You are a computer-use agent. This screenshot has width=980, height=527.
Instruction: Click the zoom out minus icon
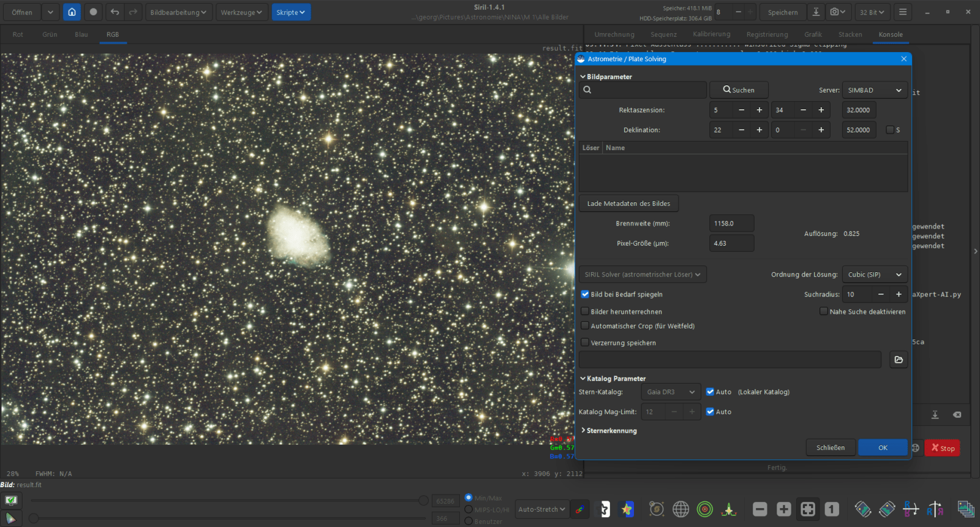759,509
